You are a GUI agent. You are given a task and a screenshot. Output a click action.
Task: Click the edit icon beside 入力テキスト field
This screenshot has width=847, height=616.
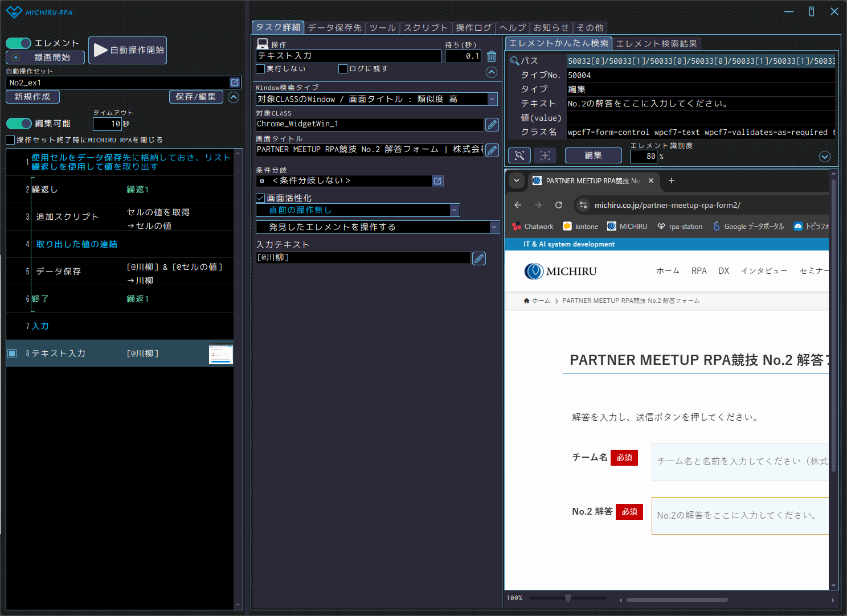click(479, 258)
